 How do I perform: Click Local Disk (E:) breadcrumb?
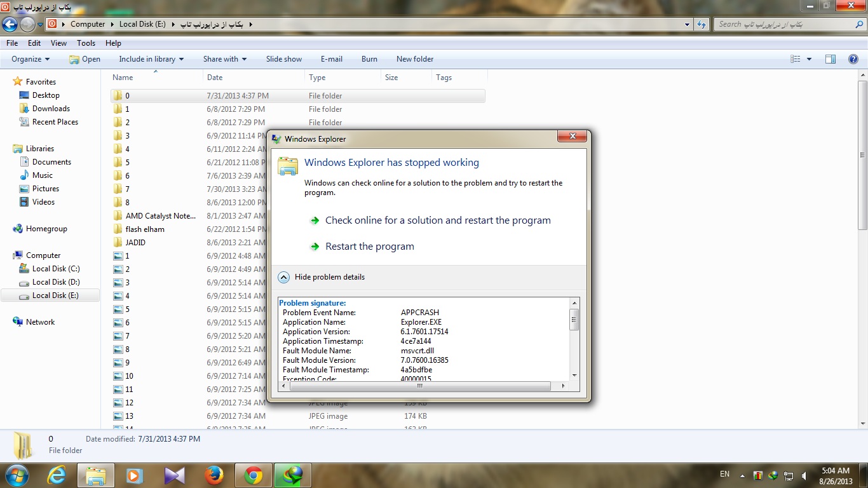pos(142,24)
